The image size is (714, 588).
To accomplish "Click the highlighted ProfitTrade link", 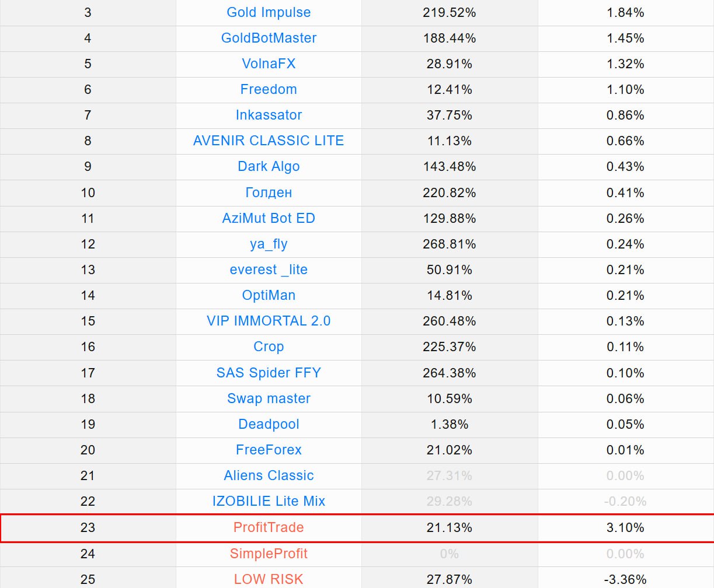I will pos(269,527).
